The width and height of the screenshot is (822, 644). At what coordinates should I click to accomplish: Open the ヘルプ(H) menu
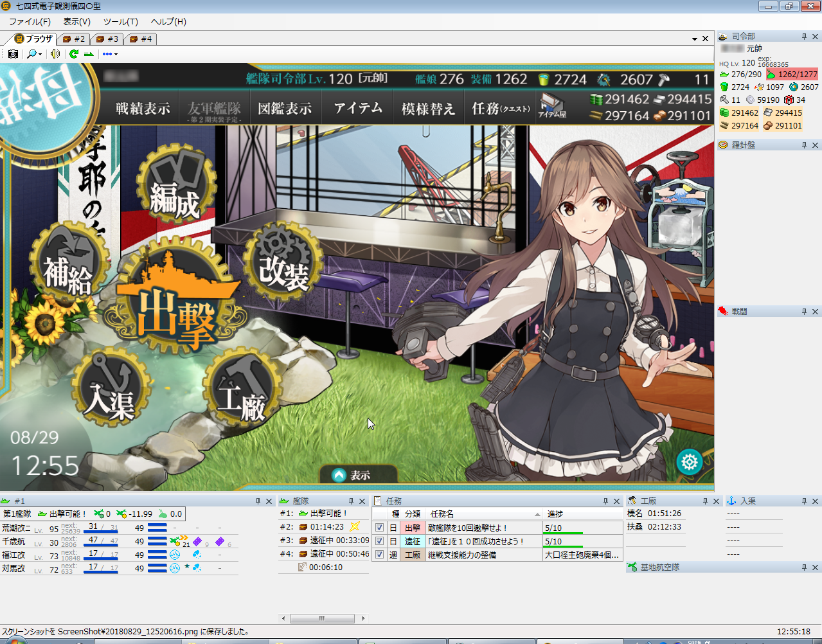point(168,21)
